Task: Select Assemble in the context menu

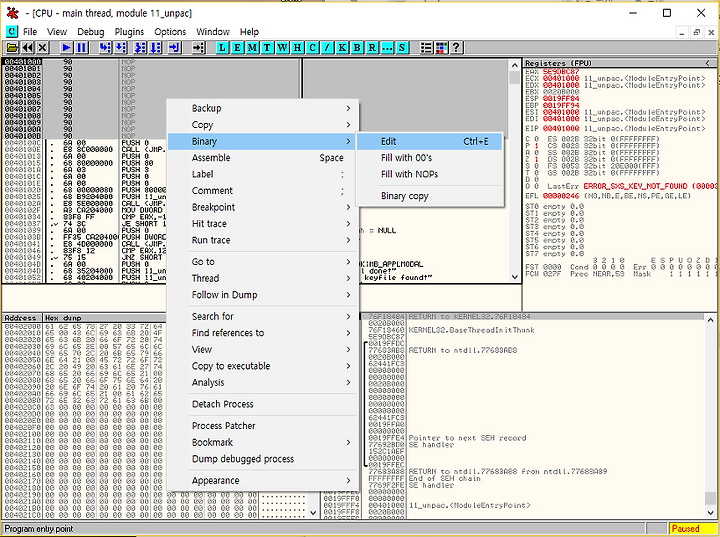Action: click(x=263, y=158)
